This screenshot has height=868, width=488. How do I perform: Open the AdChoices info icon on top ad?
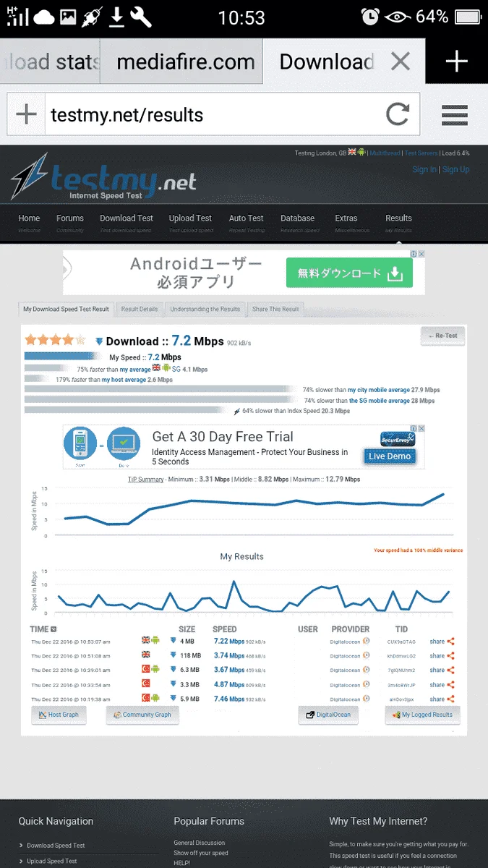(414, 254)
